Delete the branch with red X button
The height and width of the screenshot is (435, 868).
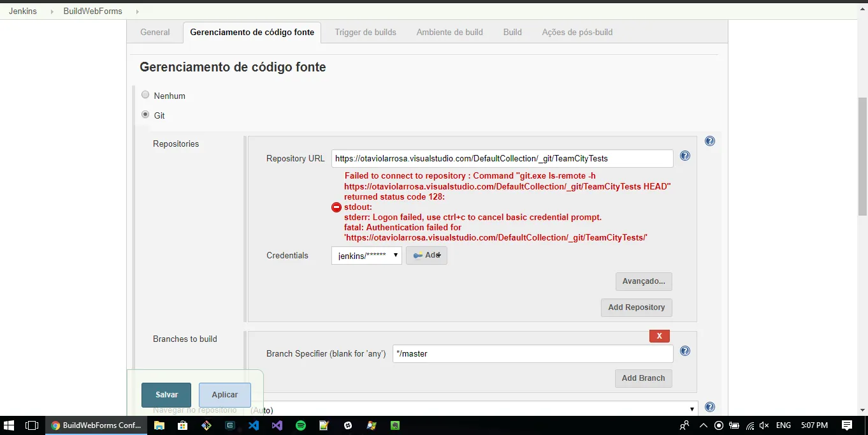(659, 336)
